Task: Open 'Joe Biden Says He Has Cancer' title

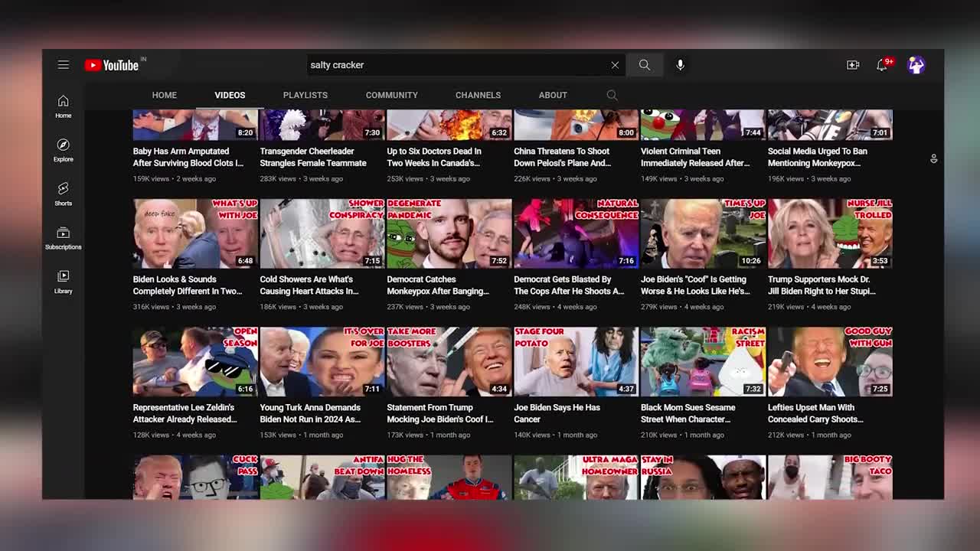Action: pyautogui.click(x=557, y=413)
